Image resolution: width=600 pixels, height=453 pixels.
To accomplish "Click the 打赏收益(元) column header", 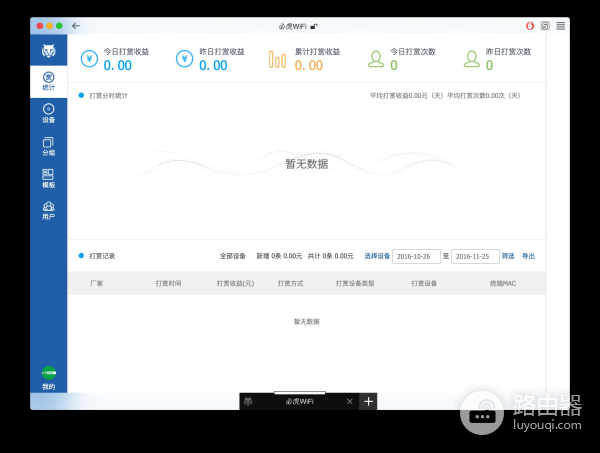I will (235, 283).
